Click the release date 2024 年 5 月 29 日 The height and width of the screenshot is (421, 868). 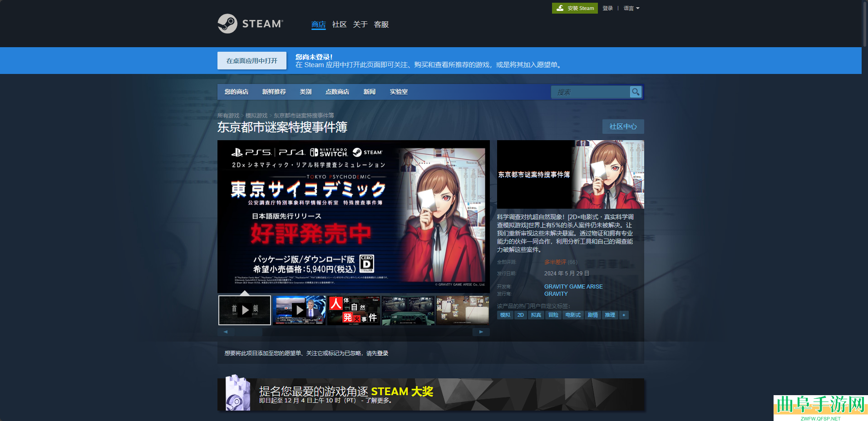pyautogui.click(x=567, y=274)
